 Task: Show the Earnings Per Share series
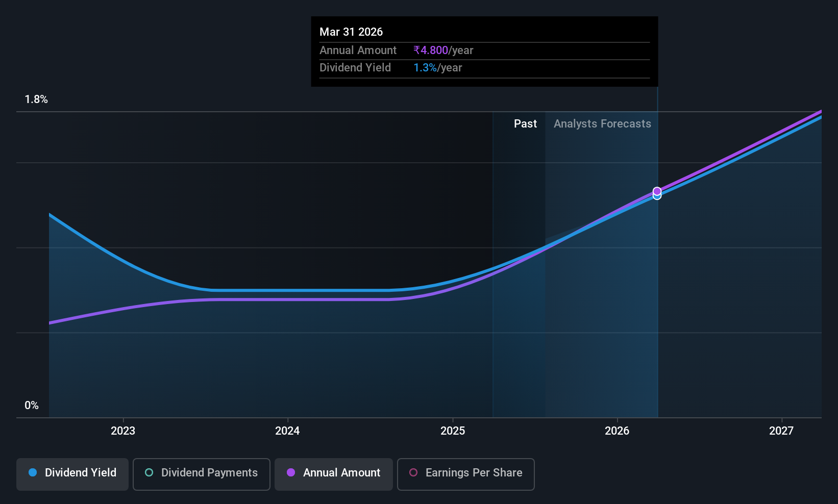pyautogui.click(x=466, y=474)
